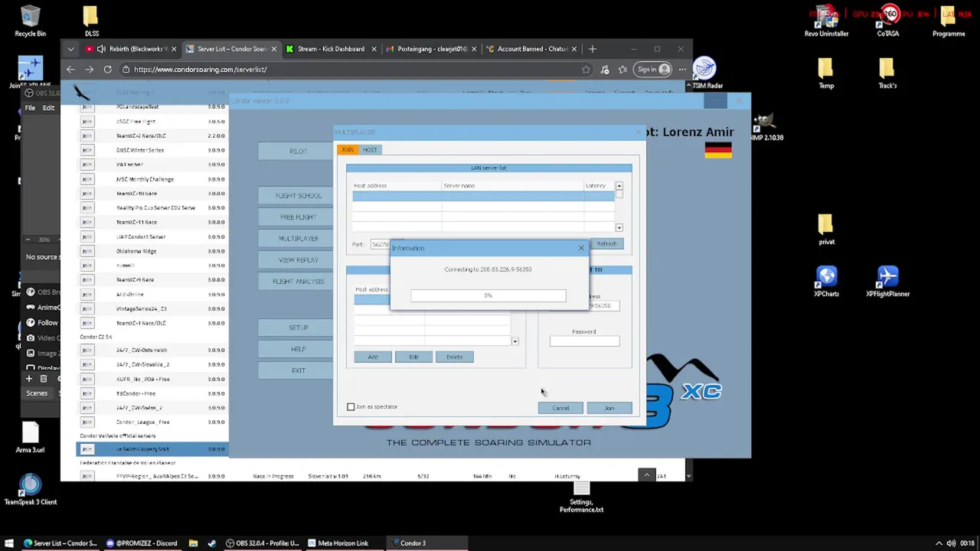The width and height of the screenshot is (980, 551).
Task: Click the Delete host button
Action: [455, 357]
